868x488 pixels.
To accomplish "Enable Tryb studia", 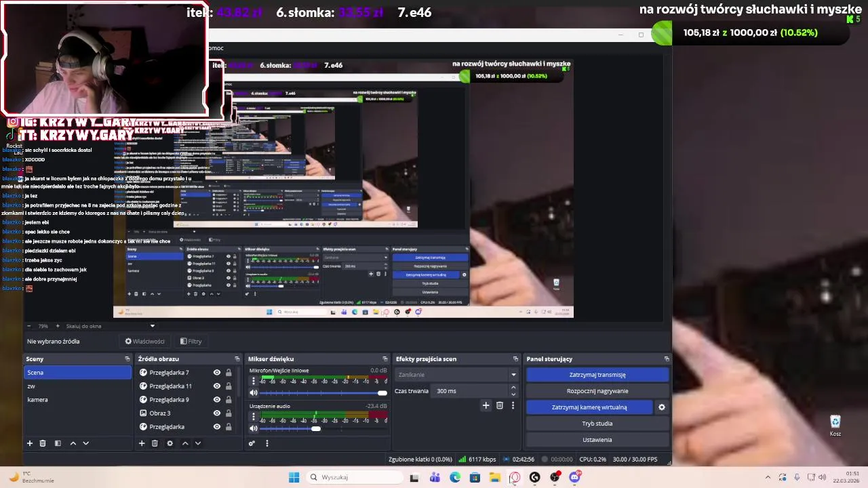I will [x=597, y=424].
